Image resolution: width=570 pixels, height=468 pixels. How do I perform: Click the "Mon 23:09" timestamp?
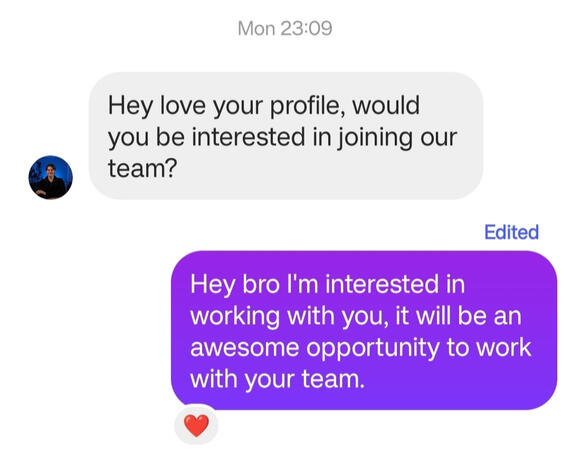(285, 28)
